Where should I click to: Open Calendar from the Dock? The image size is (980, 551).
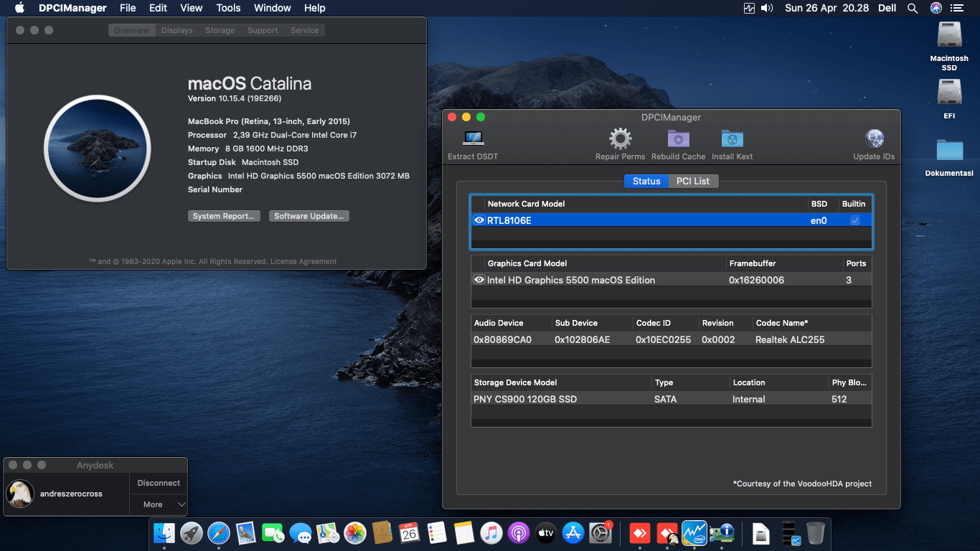pos(410,533)
